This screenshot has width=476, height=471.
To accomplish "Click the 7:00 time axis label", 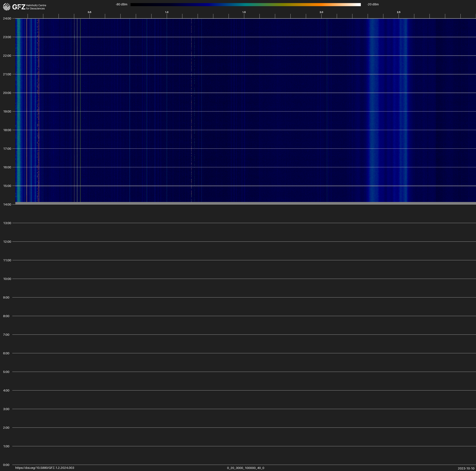I will (x=6, y=335).
